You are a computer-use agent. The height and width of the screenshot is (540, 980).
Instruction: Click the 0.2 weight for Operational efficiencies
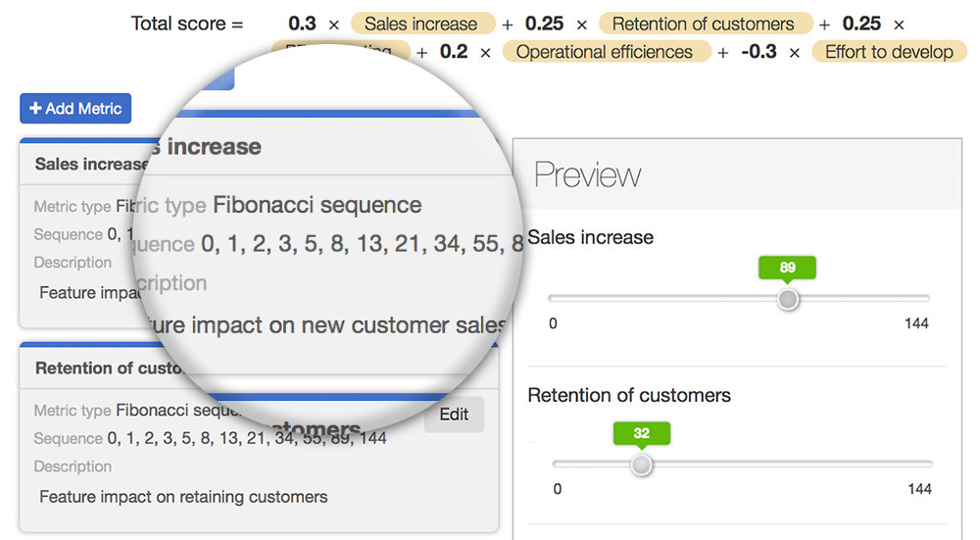(454, 52)
